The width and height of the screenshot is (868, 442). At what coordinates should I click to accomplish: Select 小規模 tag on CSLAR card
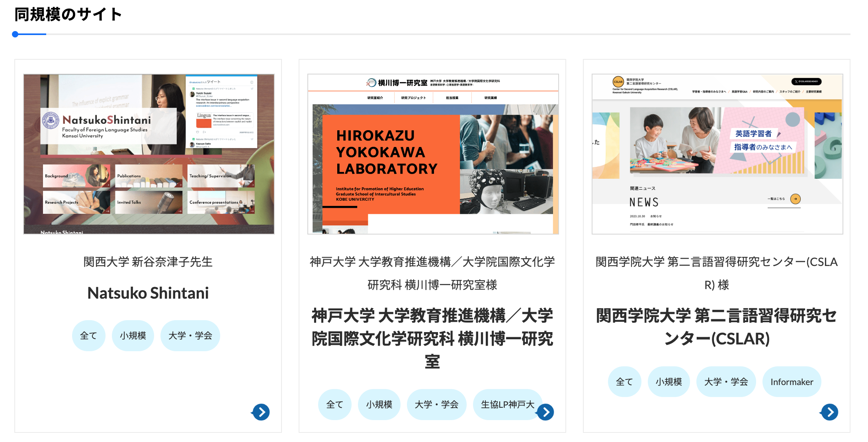pyautogui.click(x=669, y=382)
